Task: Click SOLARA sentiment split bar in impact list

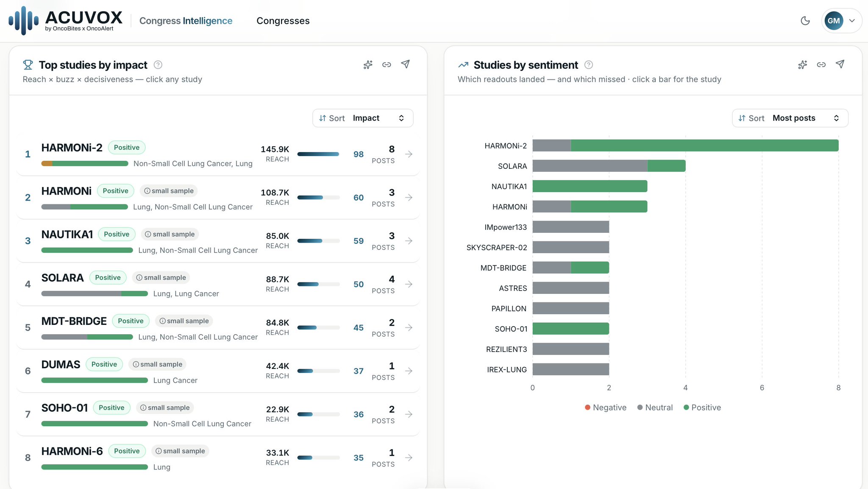Action: [95, 293]
